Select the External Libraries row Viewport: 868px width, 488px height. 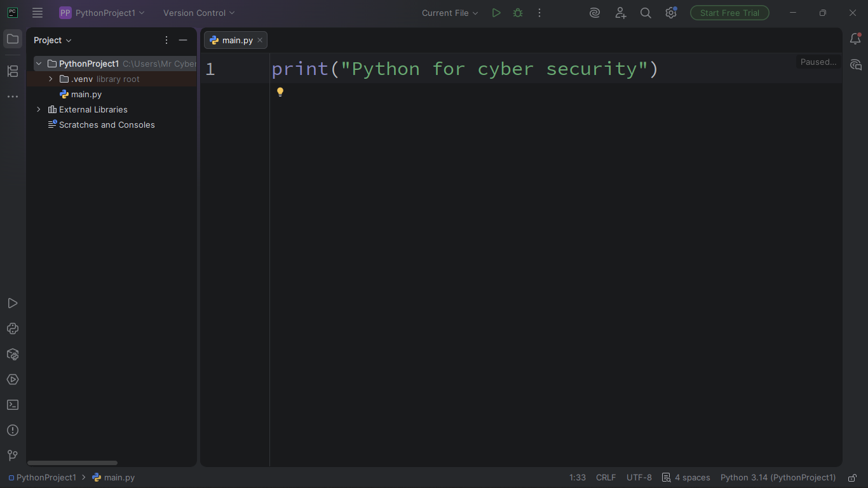[x=112, y=109]
